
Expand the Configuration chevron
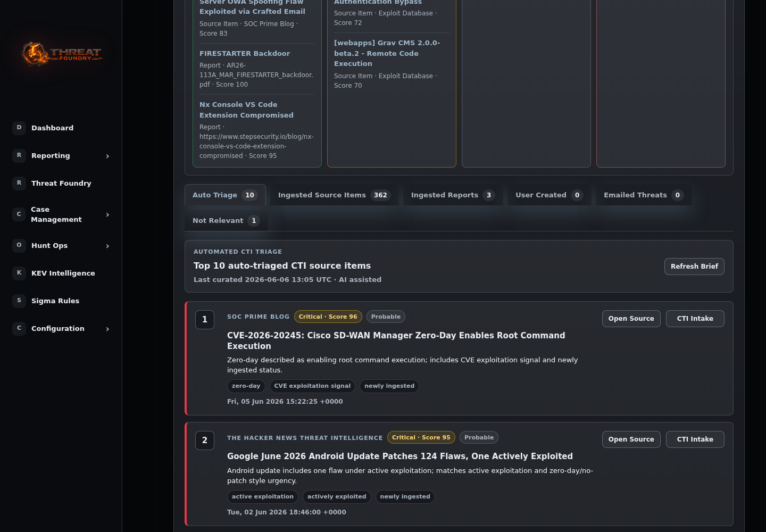(107, 329)
